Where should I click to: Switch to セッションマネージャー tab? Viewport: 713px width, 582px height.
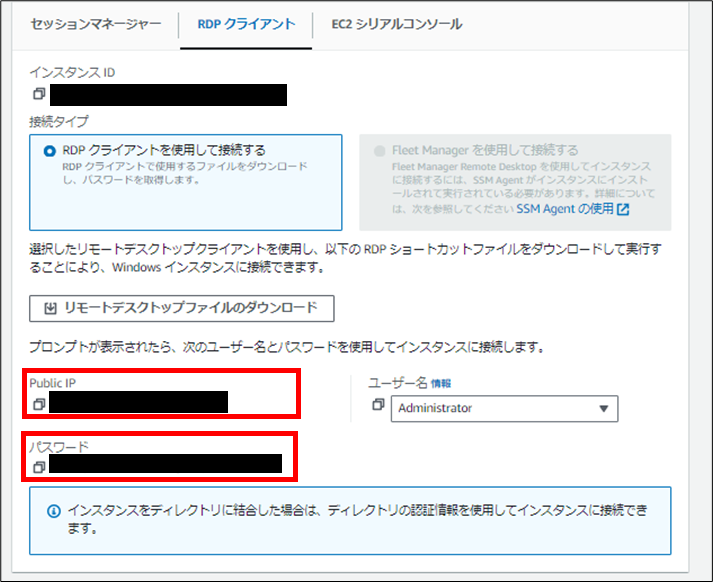coord(95,24)
